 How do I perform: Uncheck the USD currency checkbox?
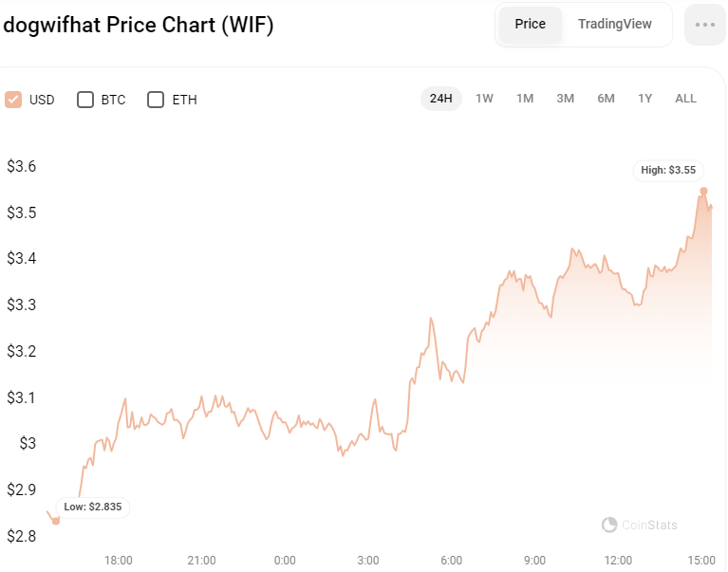[13, 100]
